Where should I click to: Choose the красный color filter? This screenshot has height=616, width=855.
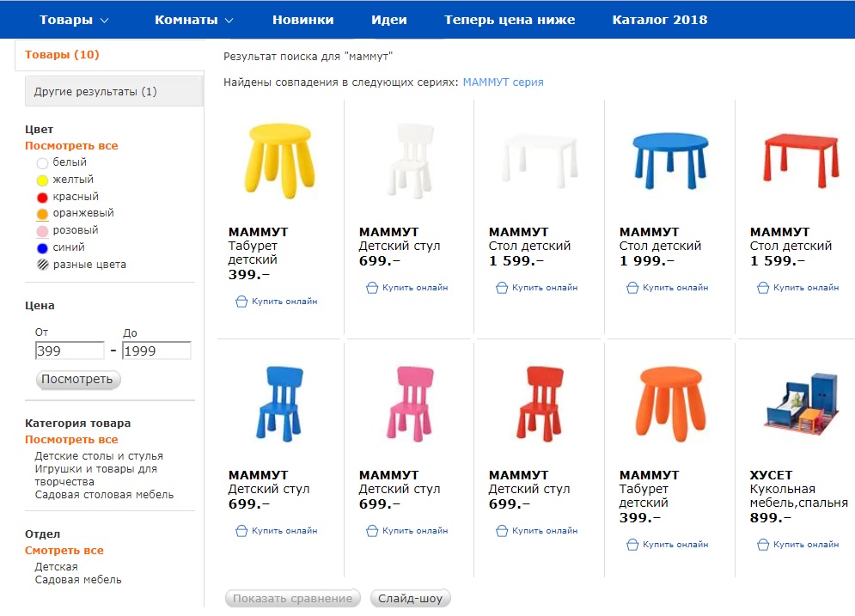42,197
